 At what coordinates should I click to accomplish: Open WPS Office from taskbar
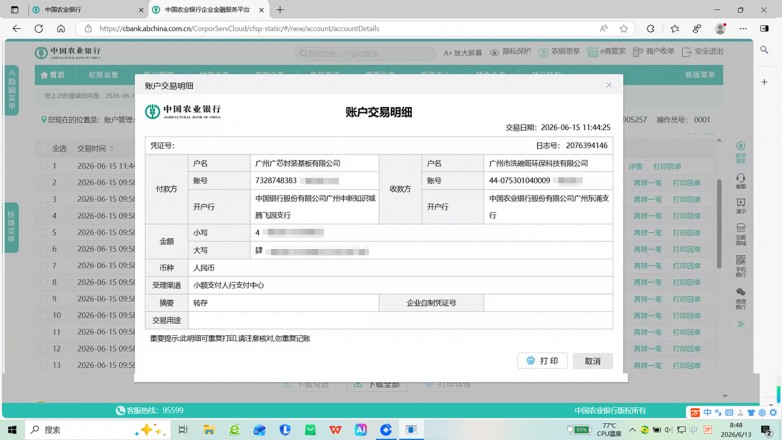(x=335, y=430)
